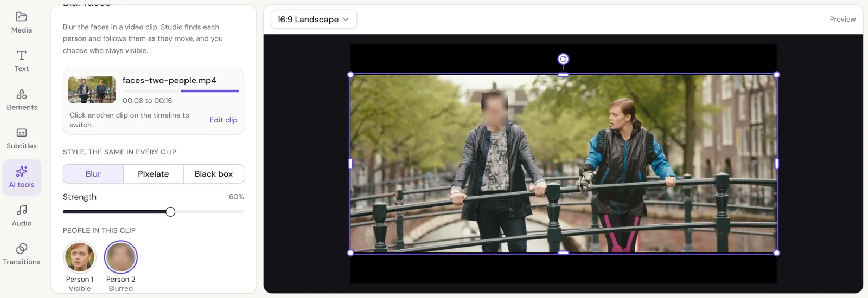Viewport: 868px width, 298px height.
Task: Click the bottom-left corner handle of video
Action: pos(350,253)
